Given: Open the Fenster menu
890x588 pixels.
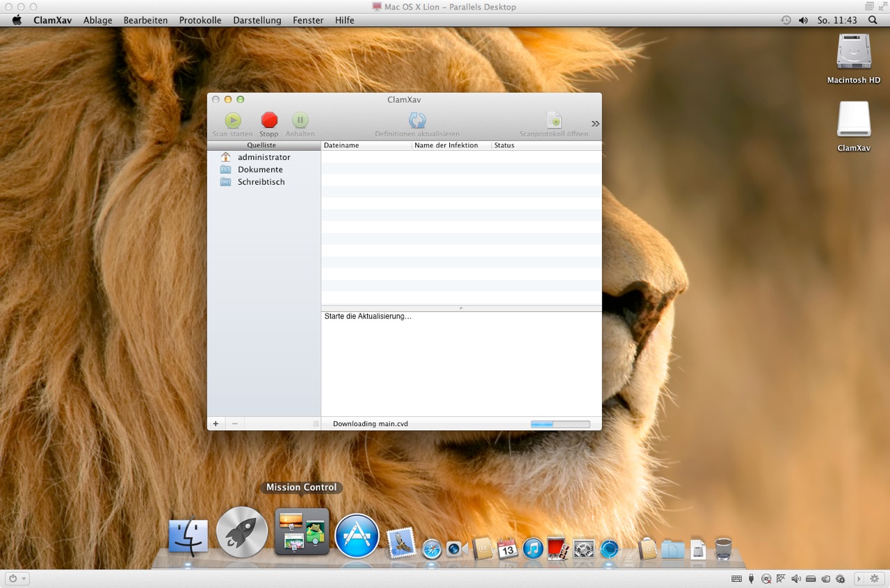Looking at the screenshot, I should pos(308,20).
